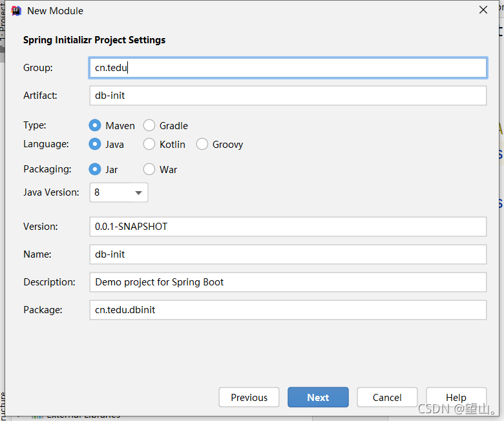Cancel the New Module dialog
The width and height of the screenshot is (504, 421).
[x=387, y=397]
